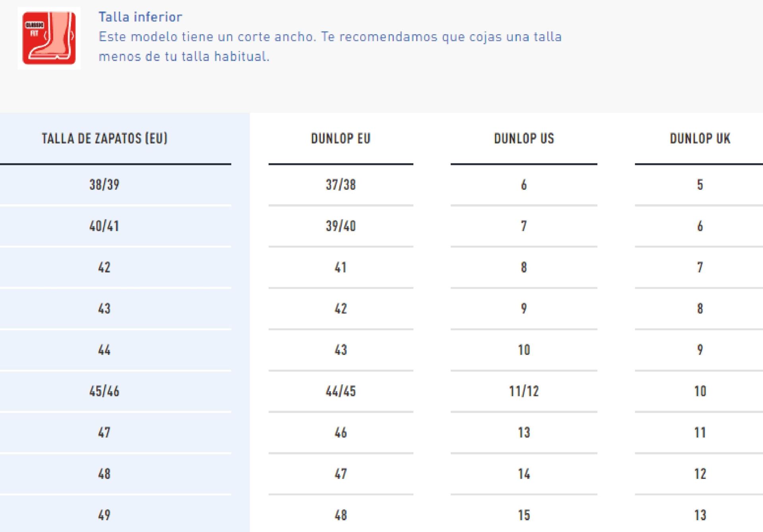Click the wide-cut recommendation description text

tap(330, 46)
